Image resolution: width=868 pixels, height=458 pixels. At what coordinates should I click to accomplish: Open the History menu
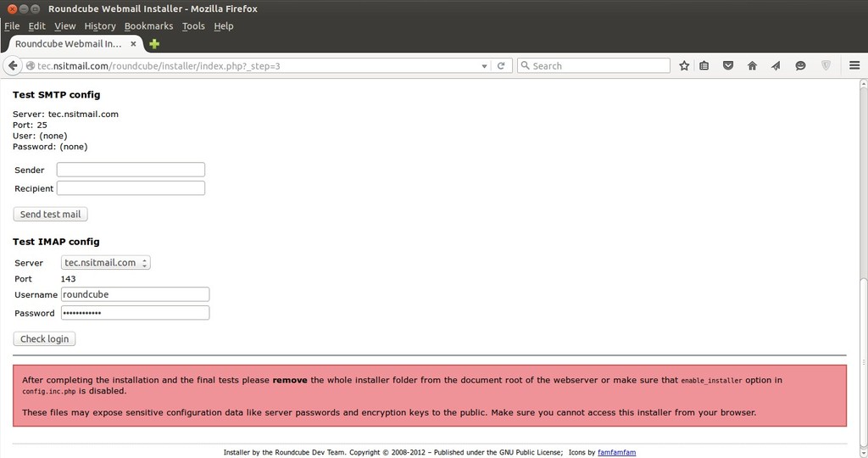click(x=100, y=26)
